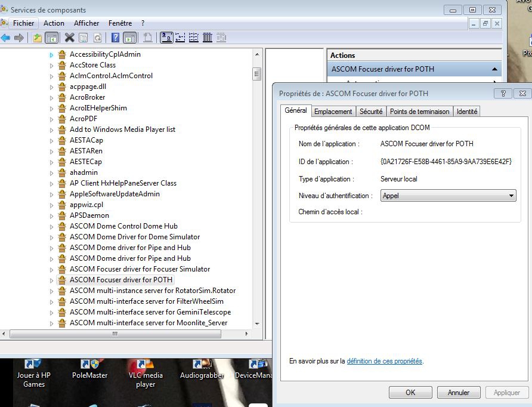Image resolution: width=532 pixels, height=407 pixels.
Task: Open the Niveau d'authentification dropdown
Action: click(448, 196)
